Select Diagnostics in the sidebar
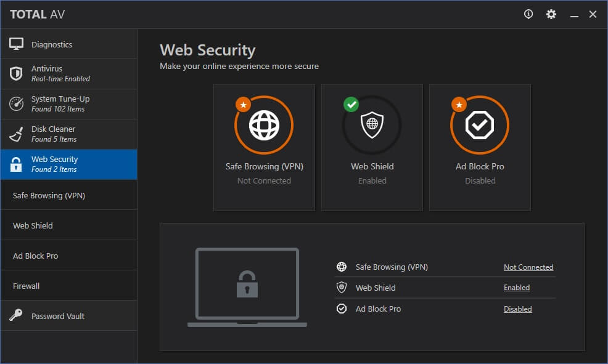Viewport: 608px width, 364px height. click(x=68, y=44)
